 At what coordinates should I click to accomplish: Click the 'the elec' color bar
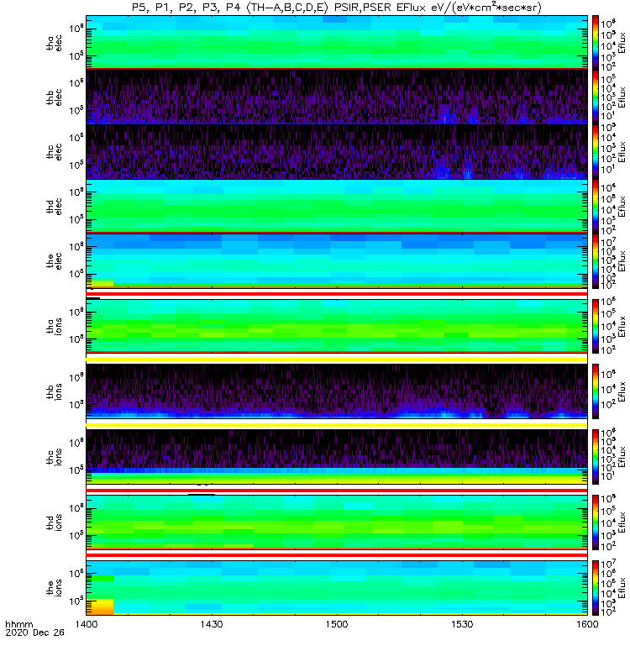click(596, 261)
